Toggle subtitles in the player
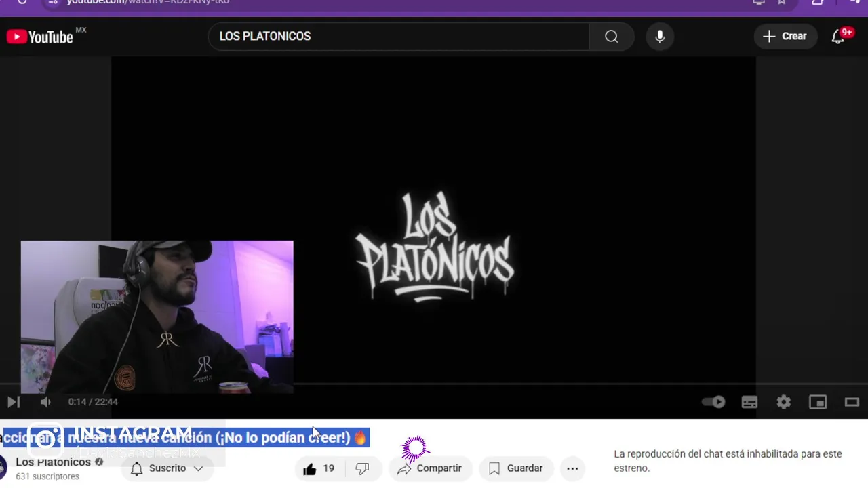Image resolution: width=868 pixels, height=488 pixels. [749, 402]
